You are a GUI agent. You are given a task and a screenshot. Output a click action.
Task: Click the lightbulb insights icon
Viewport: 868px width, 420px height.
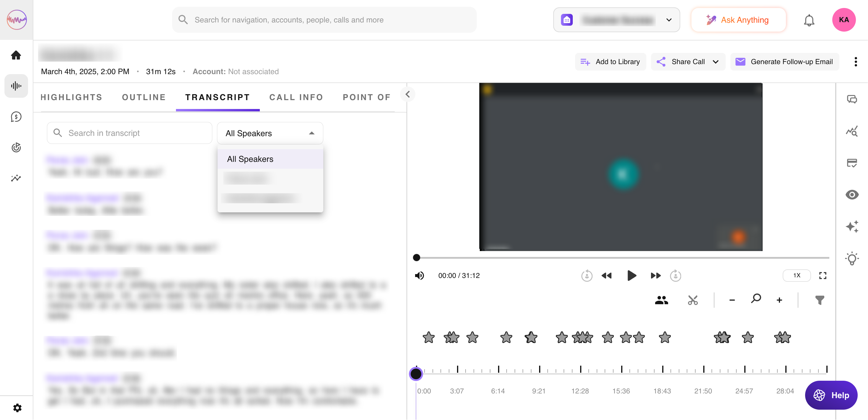[851, 258]
